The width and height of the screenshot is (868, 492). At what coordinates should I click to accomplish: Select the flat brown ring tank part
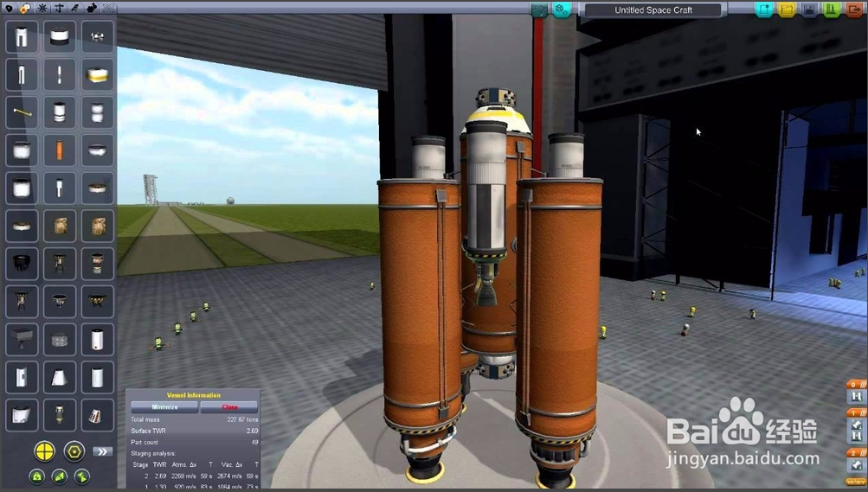click(98, 188)
